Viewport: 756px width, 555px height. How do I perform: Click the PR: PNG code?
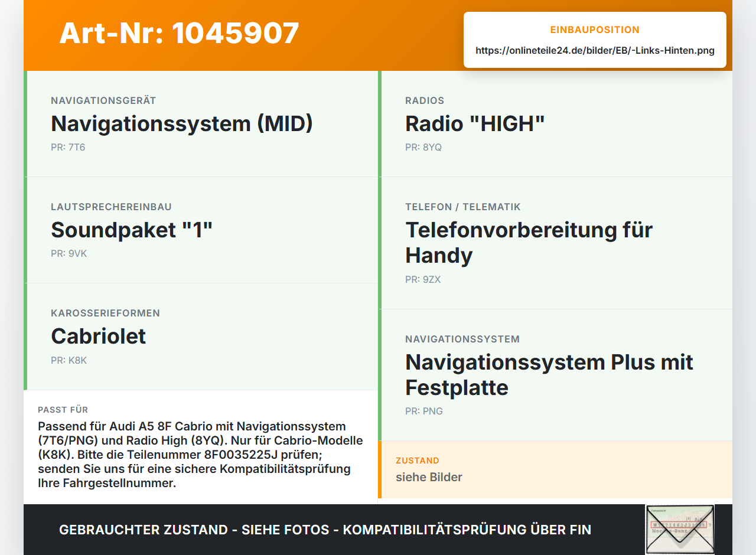(424, 411)
